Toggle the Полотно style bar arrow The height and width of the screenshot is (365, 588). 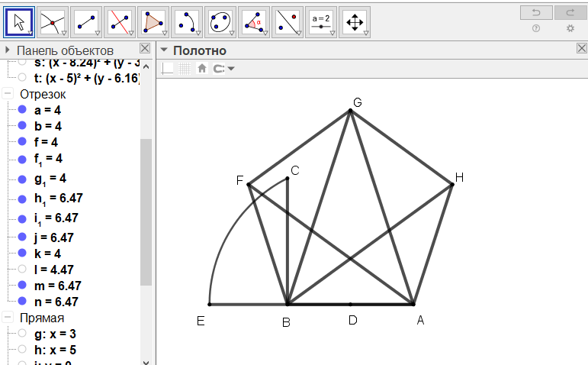(163, 51)
